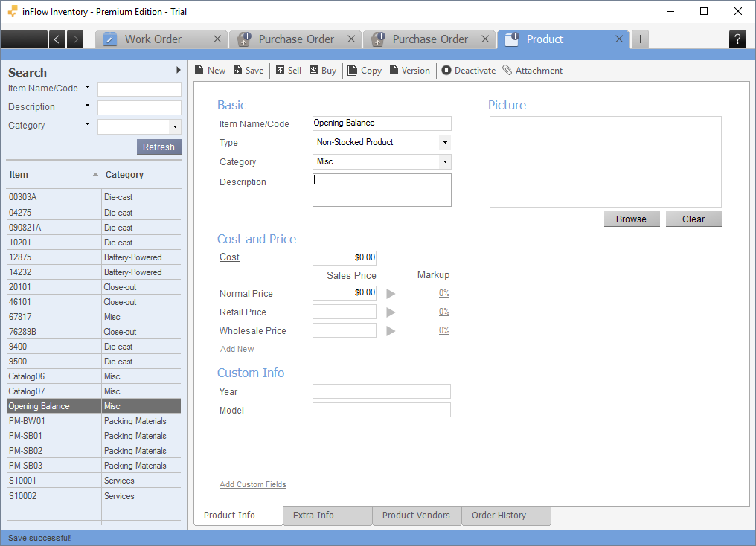Copy the product via toolbar
Image resolution: width=756 pixels, height=546 pixels.
coord(365,71)
